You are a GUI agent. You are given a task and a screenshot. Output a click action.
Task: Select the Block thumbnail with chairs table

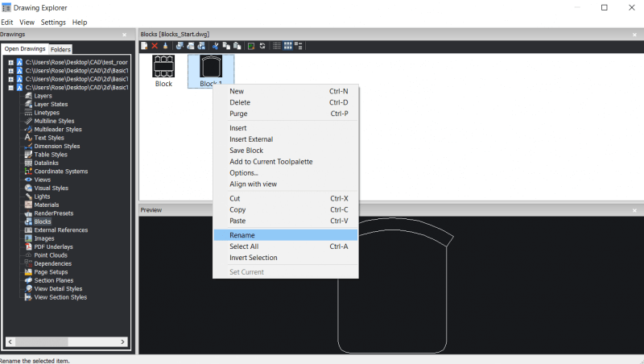click(x=163, y=66)
